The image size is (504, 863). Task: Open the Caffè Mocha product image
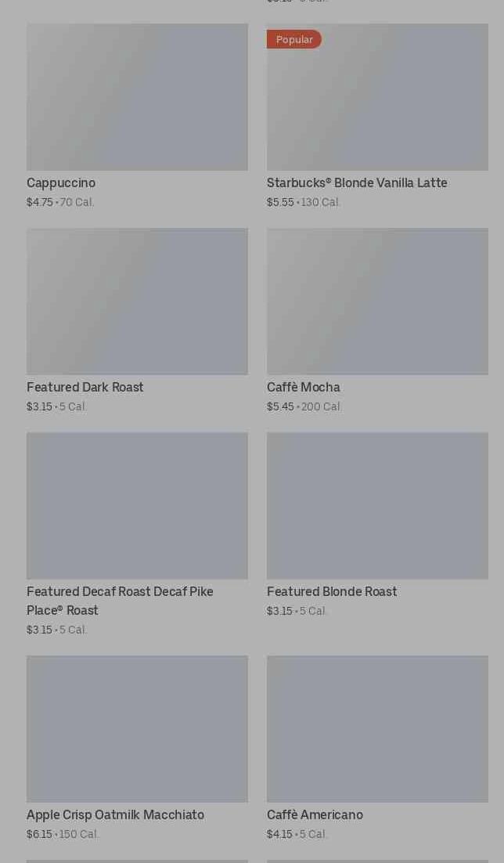[x=377, y=302]
